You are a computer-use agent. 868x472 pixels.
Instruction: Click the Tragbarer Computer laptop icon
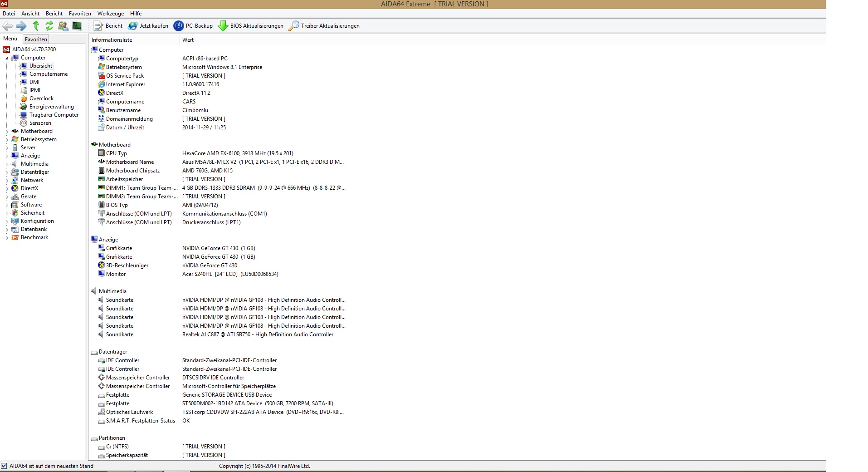tap(24, 115)
